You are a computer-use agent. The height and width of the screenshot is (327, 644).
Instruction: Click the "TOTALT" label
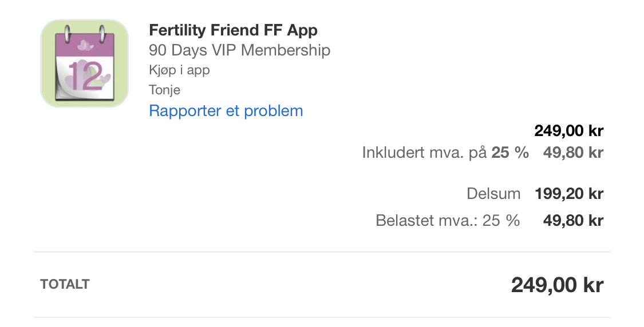65,284
